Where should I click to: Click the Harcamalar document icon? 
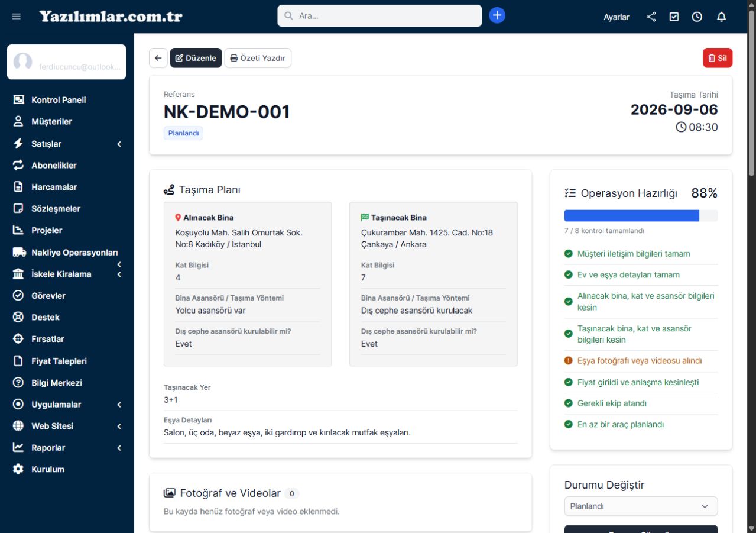tap(18, 187)
